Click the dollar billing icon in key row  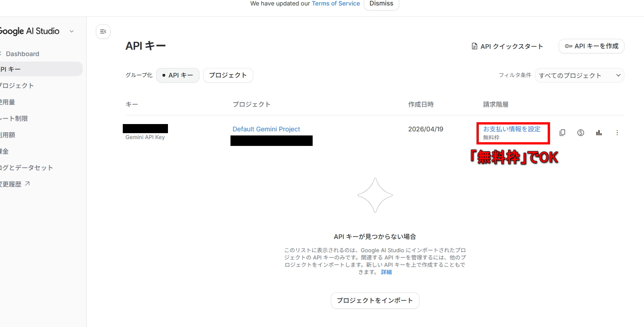[581, 133]
